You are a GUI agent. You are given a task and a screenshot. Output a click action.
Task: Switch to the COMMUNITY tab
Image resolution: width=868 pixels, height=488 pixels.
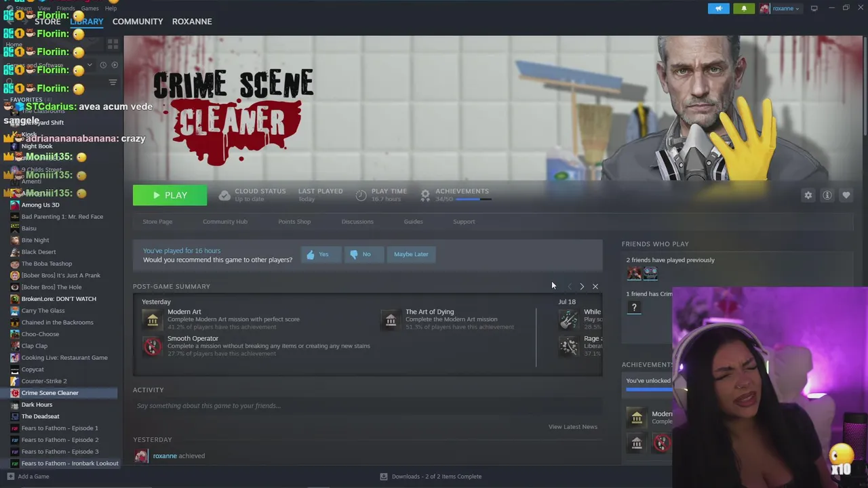(x=138, y=21)
